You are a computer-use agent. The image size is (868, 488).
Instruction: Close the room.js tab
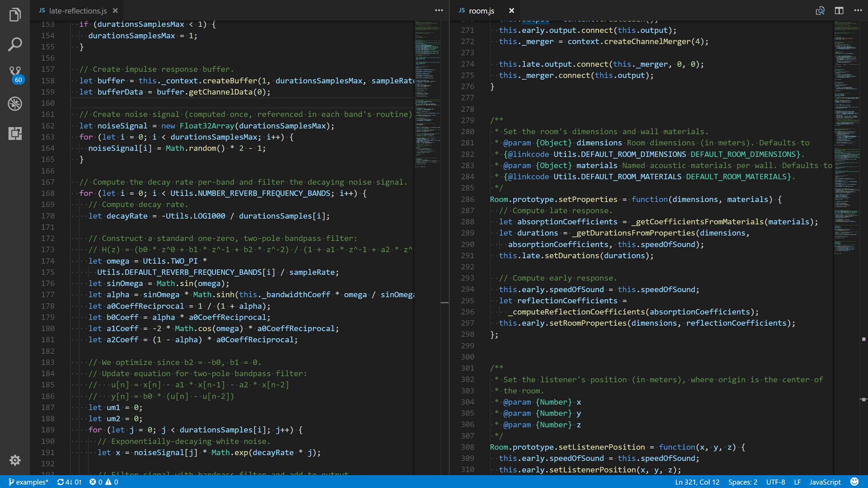pyautogui.click(x=512, y=11)
